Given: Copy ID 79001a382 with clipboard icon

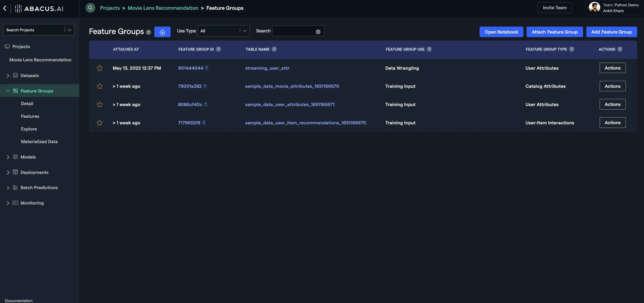Looking at the screenshot, I should click(205, 86).
